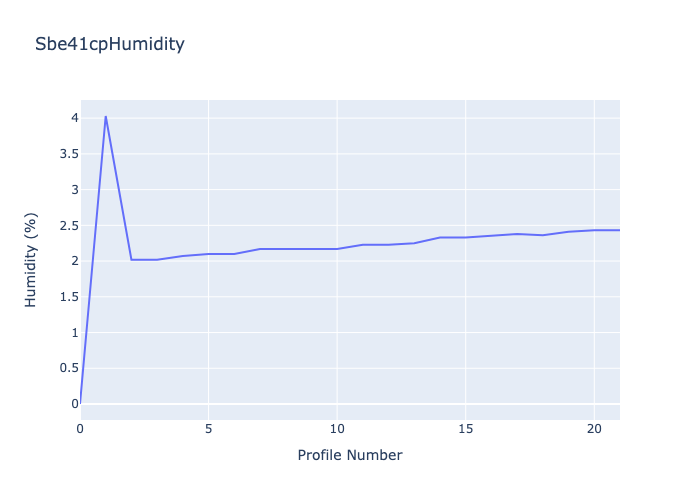Click the x-axis tick label 15
This screenshot has width=700, height=500.
click(x=465, y=428)
